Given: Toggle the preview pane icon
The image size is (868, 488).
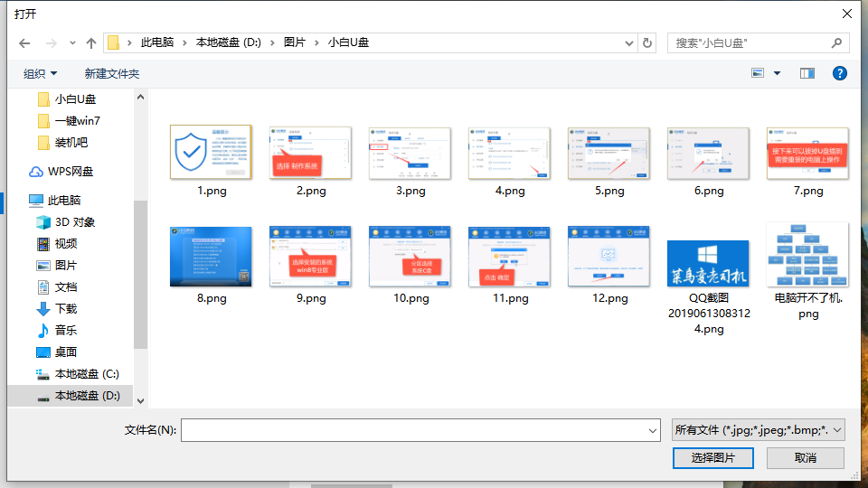Looking at the screenshot, I should tap(807, 73).
